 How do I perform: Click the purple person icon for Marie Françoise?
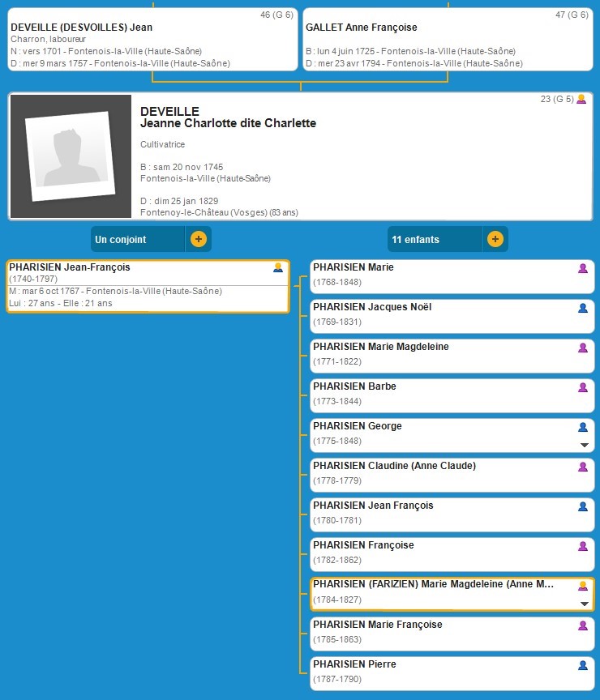click(x=582, y=625)
